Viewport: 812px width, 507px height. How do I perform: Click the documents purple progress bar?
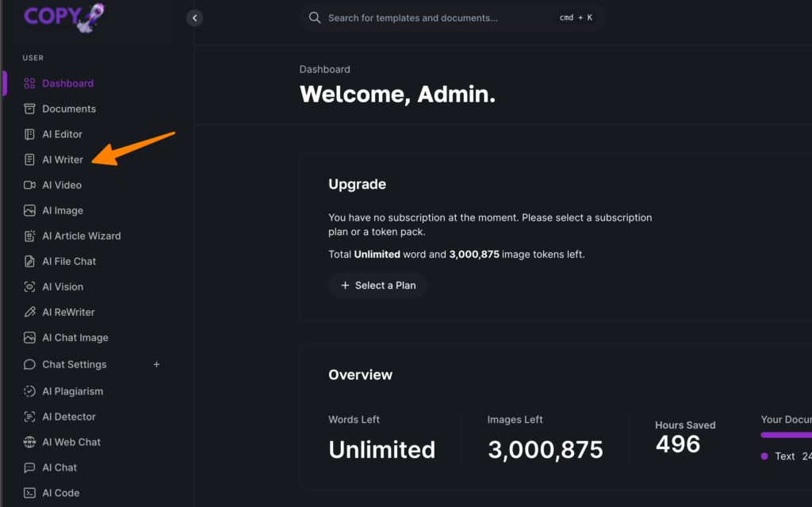coord(786,435)
